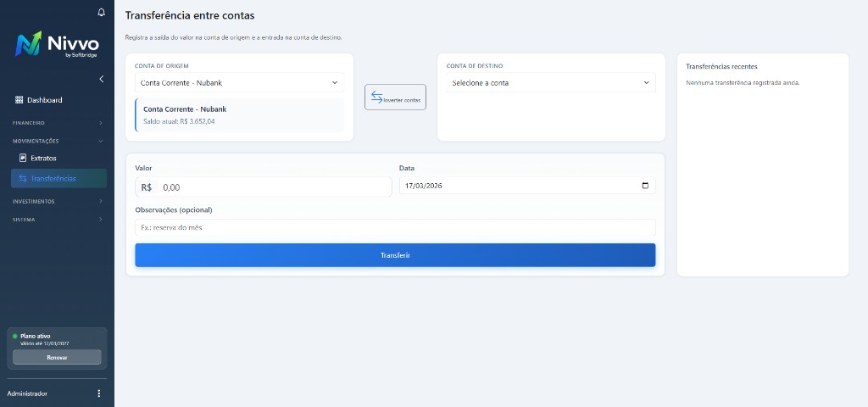The height and width of the screenshot is (407, 868).
Task: Click the Conta Corrente - Nubank balance card
Action: point(239,115)
